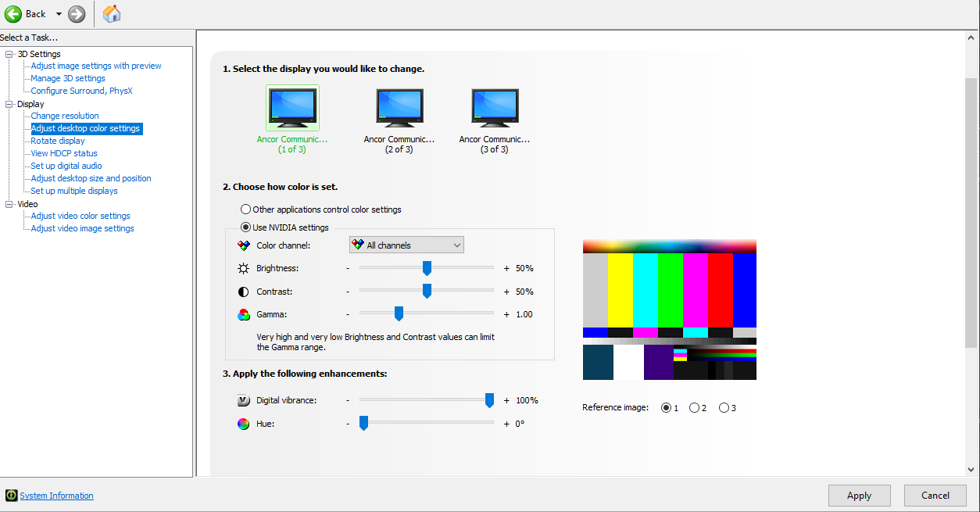Screen dimensions: 980x512
Task: Open Configure Surround, PhysX
Action: point(82,91)
